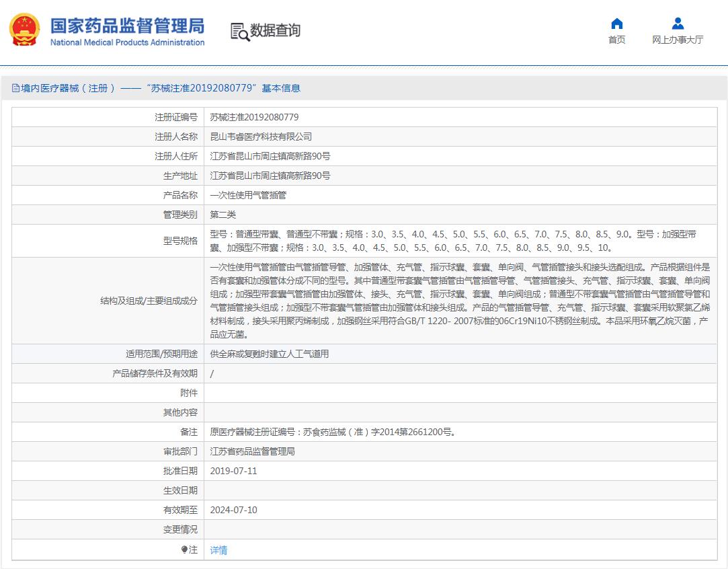Click the 第二类 management category value

tap(223, 215)
